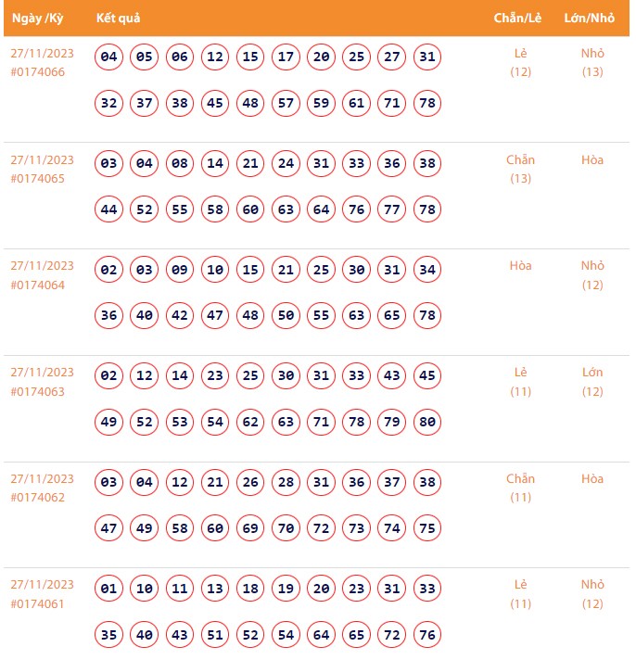Select number ball 69
The width and height of the screenshot is (636, 672).
[250, 528]
